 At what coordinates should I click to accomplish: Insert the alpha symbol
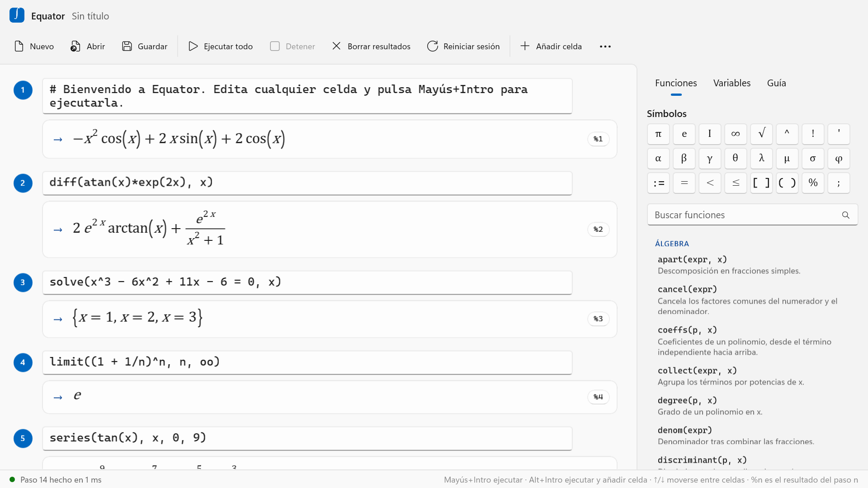pyautogui.click(x=658, y=159)
